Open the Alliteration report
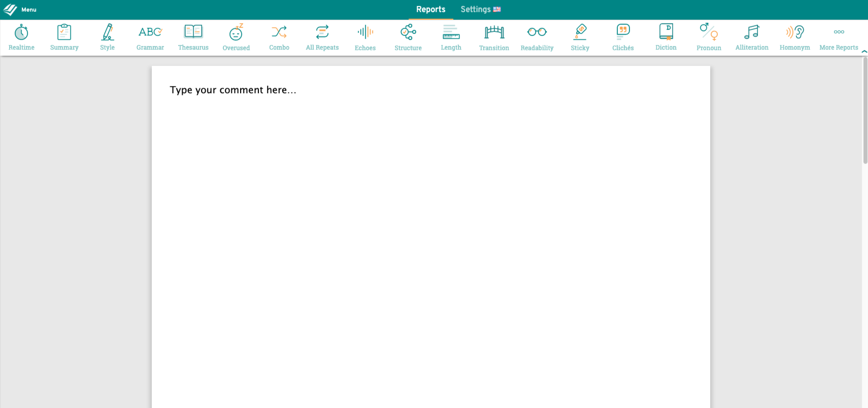Screen dimensions: 868x408 752,38
